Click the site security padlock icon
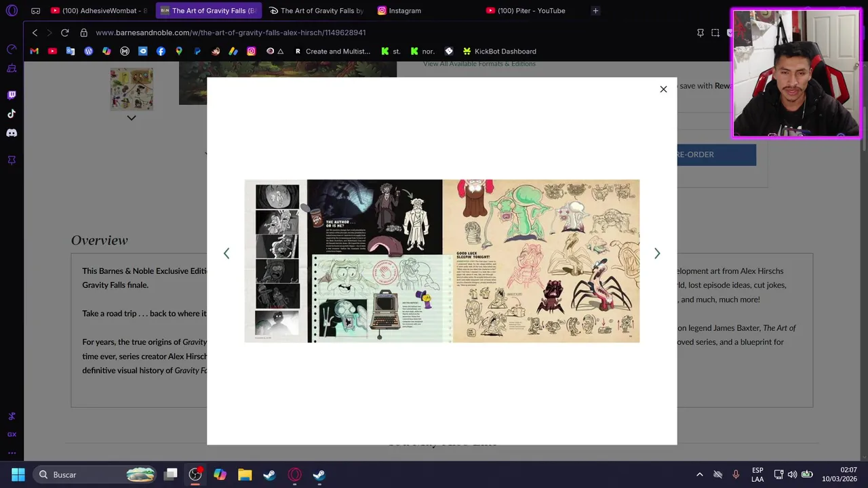Image resolution: width=868 pixels, height=488 pixels. pos(83,33)
